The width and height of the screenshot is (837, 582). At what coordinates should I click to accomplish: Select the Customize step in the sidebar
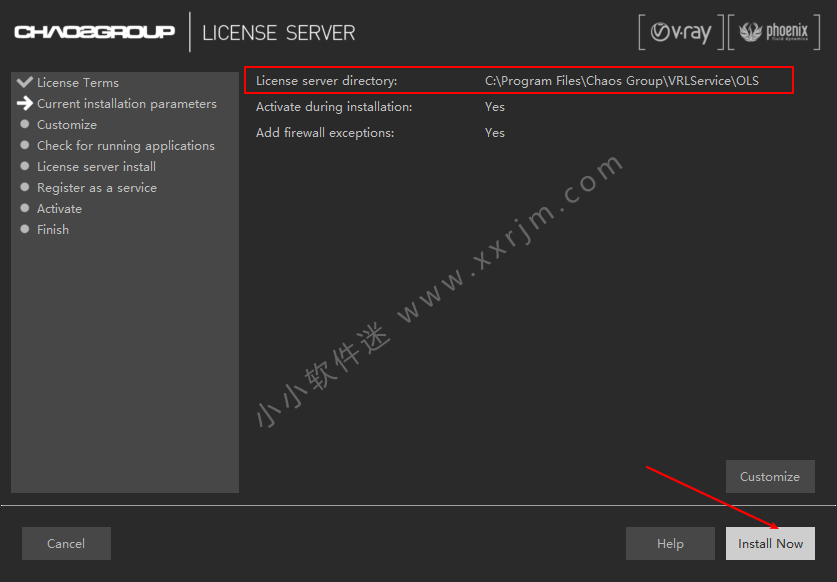67,124
